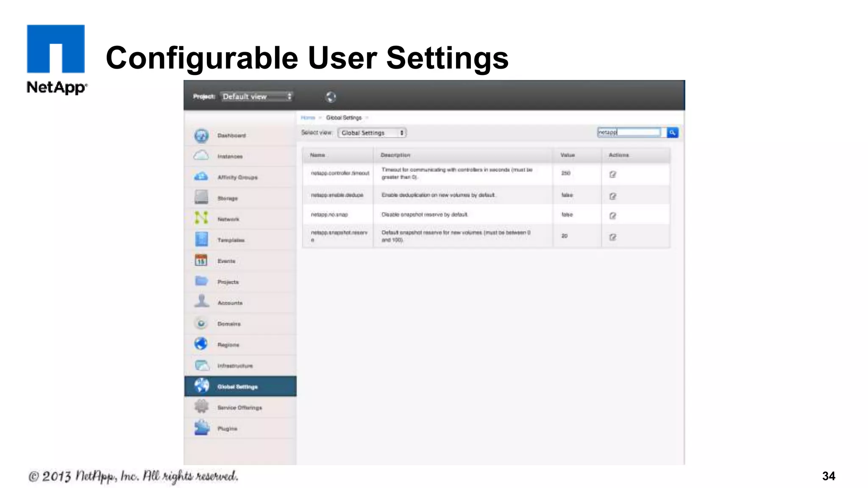Open the Infrastructure icon
Screen dimensions: 868x488
(202, 365)
